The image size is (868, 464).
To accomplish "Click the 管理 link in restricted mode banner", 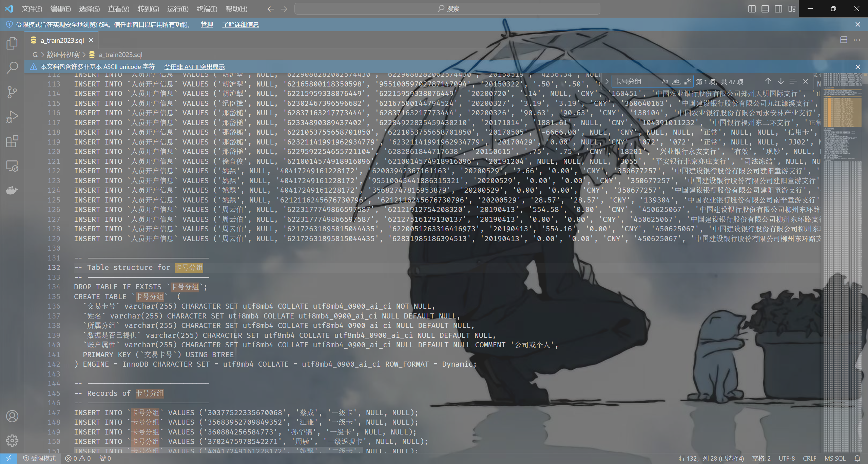I will coord(207,24).
